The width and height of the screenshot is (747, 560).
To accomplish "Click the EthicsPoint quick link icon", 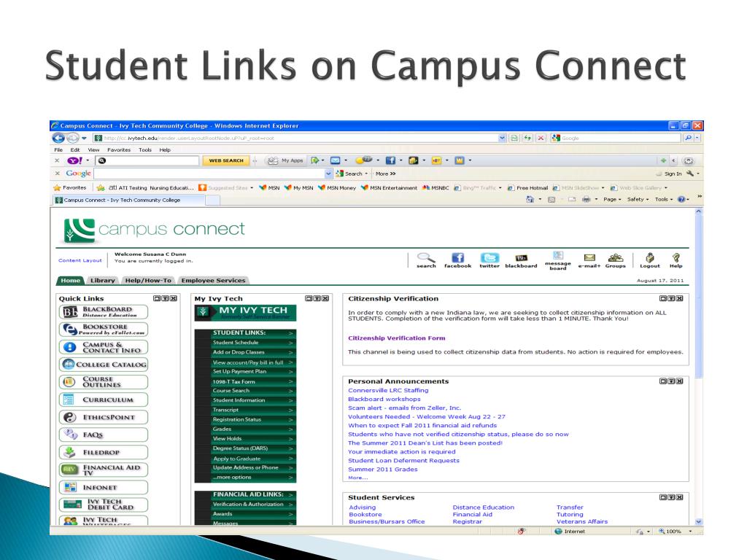I will [69, 417].
